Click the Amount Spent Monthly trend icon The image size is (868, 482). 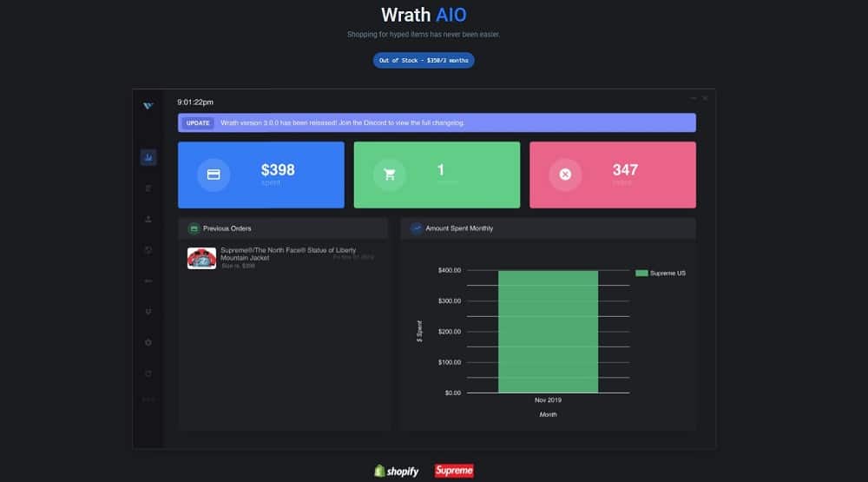click(417, 228)
